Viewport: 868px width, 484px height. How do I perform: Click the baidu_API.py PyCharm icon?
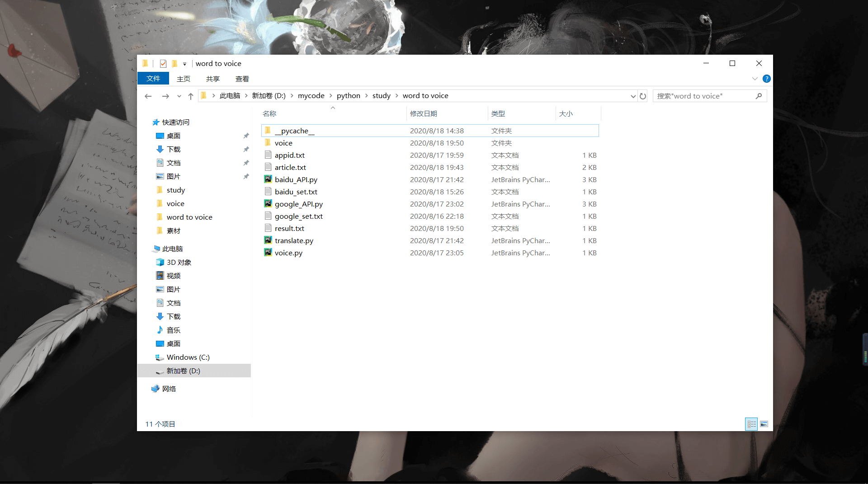tap(268, 179)
